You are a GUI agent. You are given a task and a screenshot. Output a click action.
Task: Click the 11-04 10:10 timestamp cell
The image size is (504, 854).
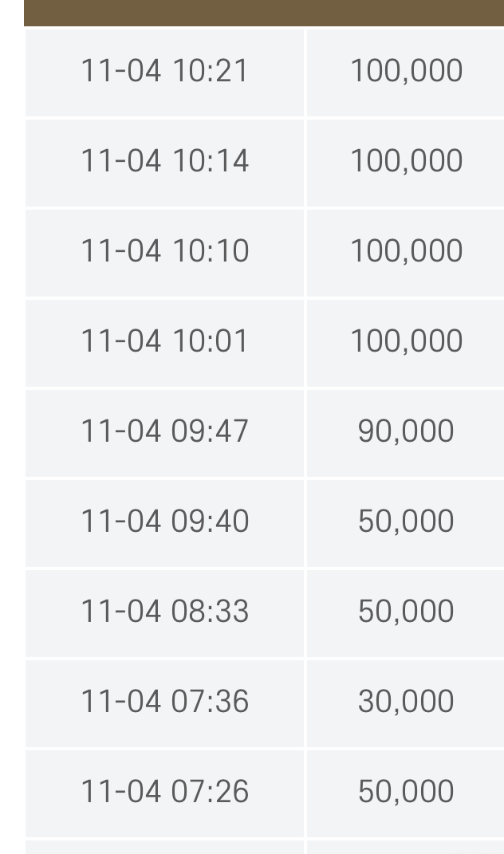164,251
